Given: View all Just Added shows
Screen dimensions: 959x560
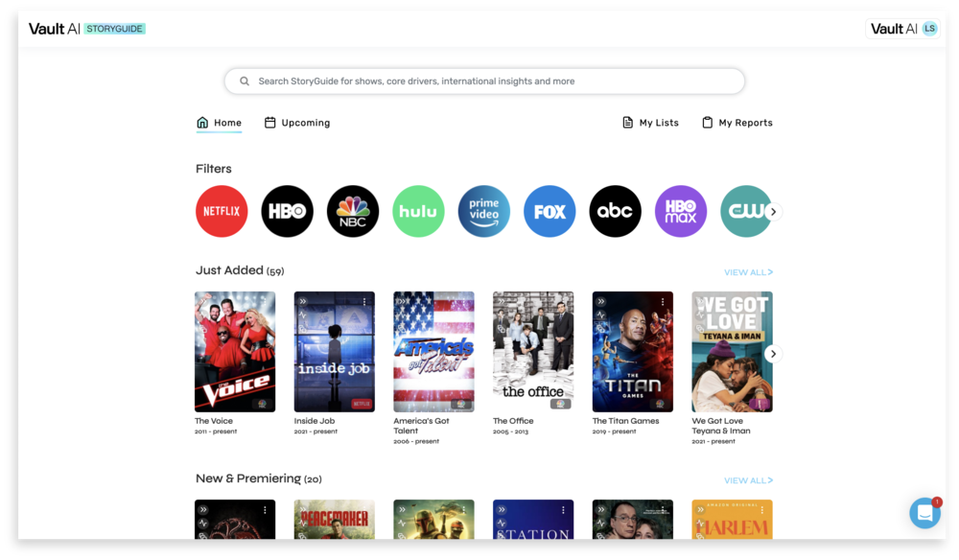Looking at the screenshot, I should click(x=749, y=272).
